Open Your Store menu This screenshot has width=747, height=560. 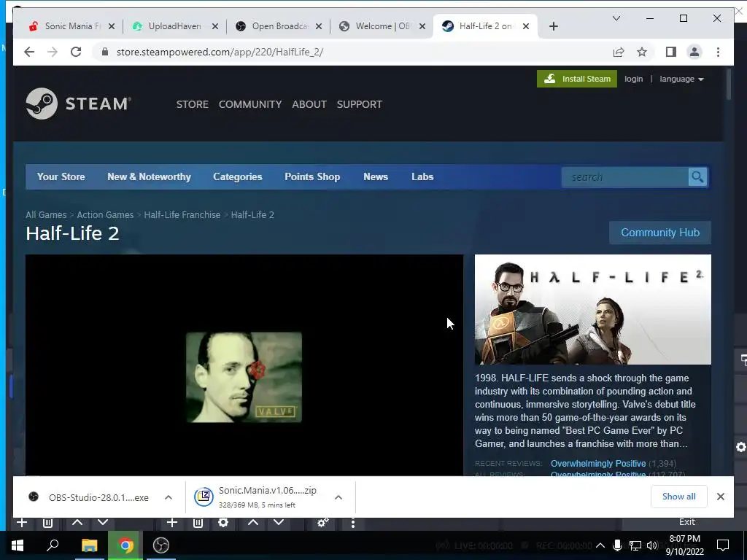[x=61, y=176]
